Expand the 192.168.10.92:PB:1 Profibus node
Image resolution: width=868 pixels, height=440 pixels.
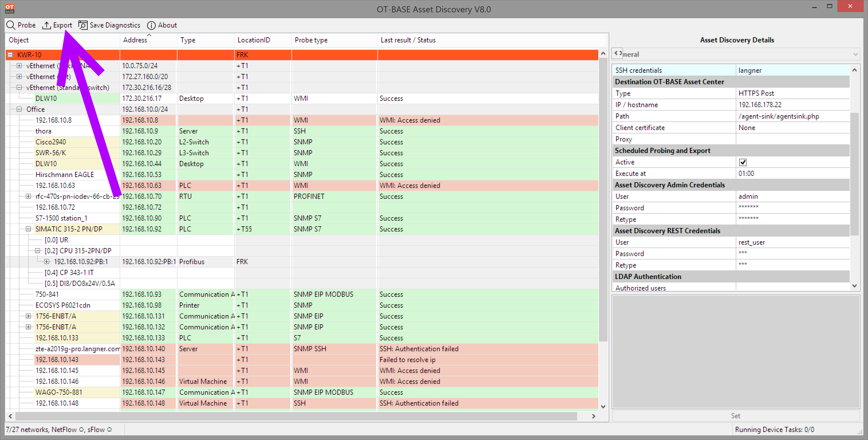click(46, 262)
